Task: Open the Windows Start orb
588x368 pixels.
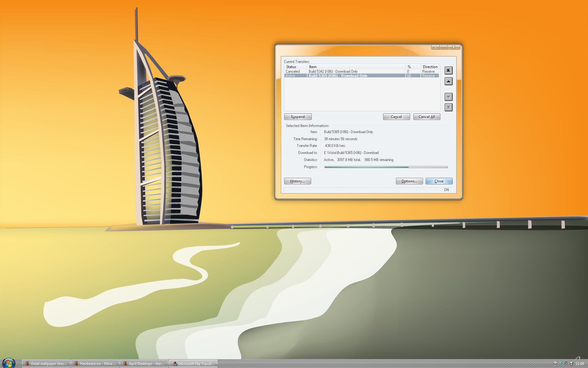Action: point(8,363)
